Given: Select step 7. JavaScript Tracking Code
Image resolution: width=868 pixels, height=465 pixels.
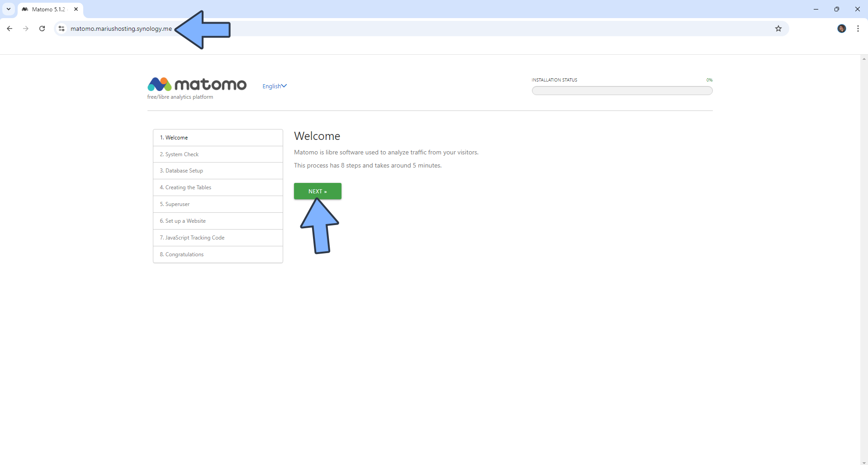Looking at the screenshot, I should 218,238.
